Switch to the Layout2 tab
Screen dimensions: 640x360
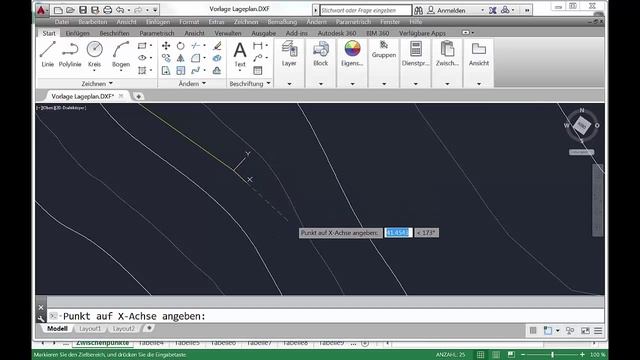(123, 328)
